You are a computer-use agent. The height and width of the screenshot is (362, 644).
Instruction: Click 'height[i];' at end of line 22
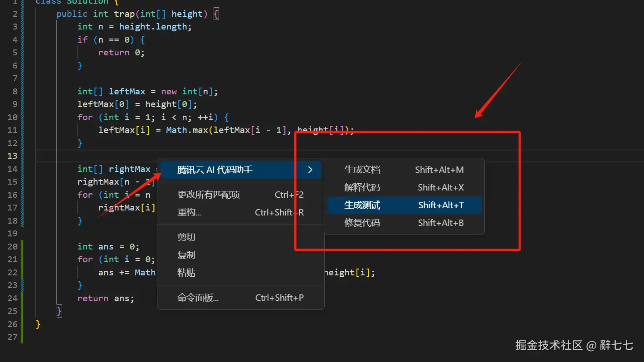350,272
